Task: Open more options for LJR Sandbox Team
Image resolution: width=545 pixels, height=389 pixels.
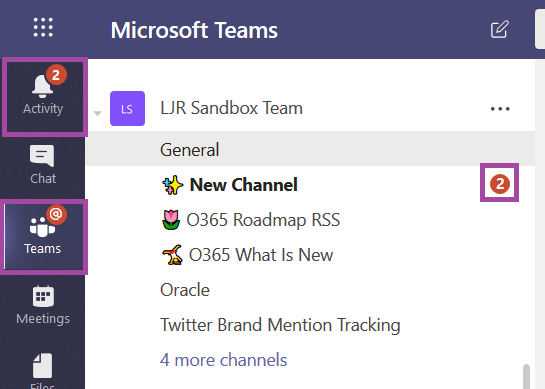Action: coord(500,109)
